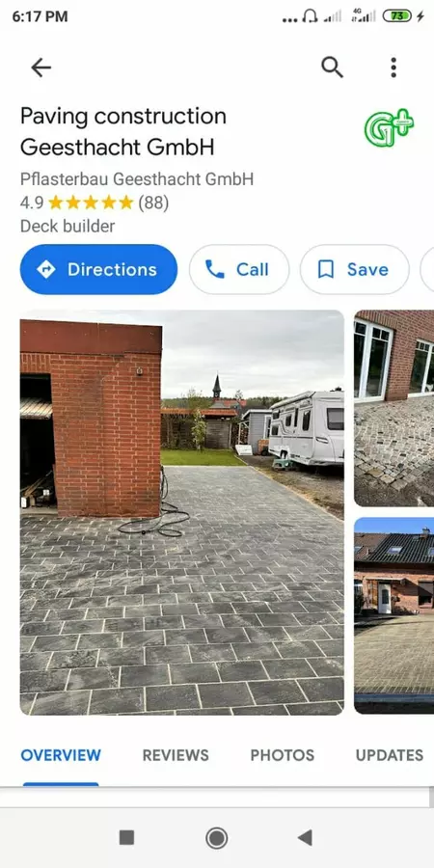
Task: Tap the battery indicator in status bar
Action: (x=397, y=16)
